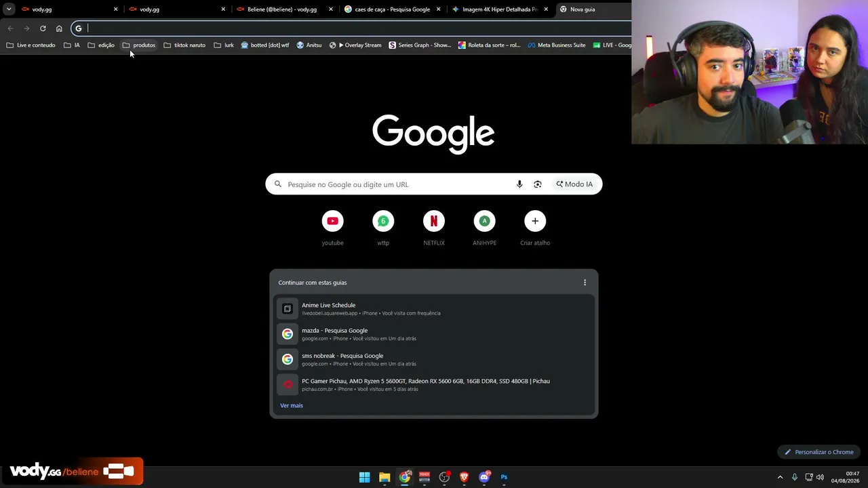Click the Google logo
This screenshot has height=488, width=868.
click(433, 134)
